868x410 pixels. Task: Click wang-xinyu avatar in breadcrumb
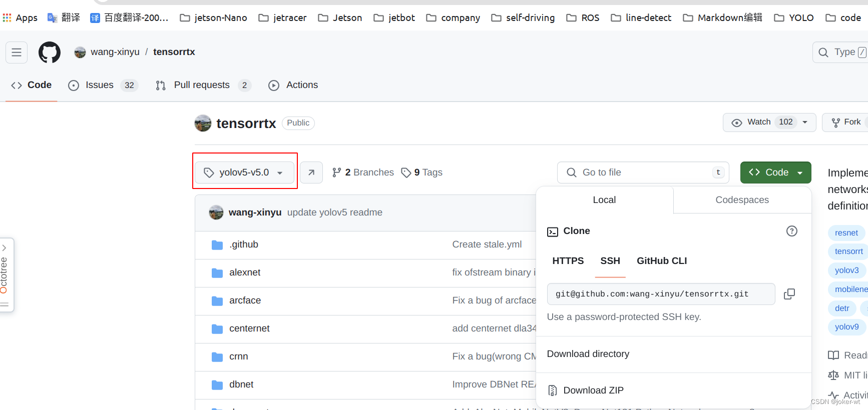[x=80, y=52]
